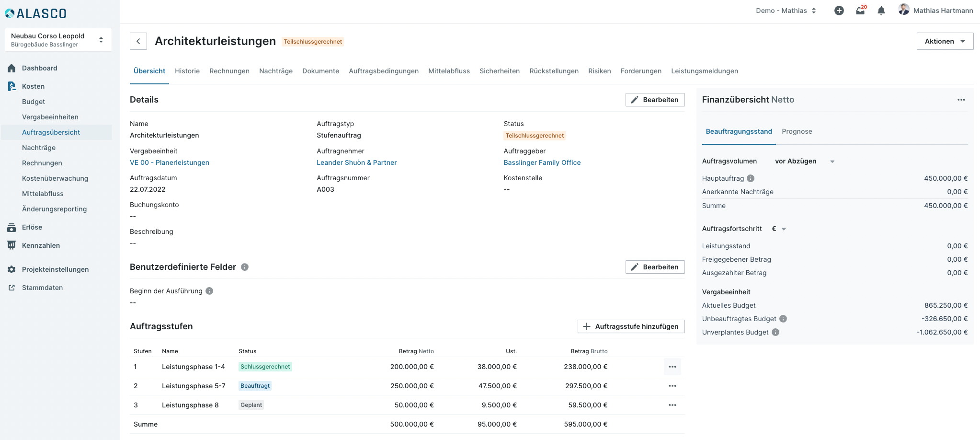The image size is (980, 440).
Task: Open Finanzübersicht three-dot menu
Action: coord(961,100)
